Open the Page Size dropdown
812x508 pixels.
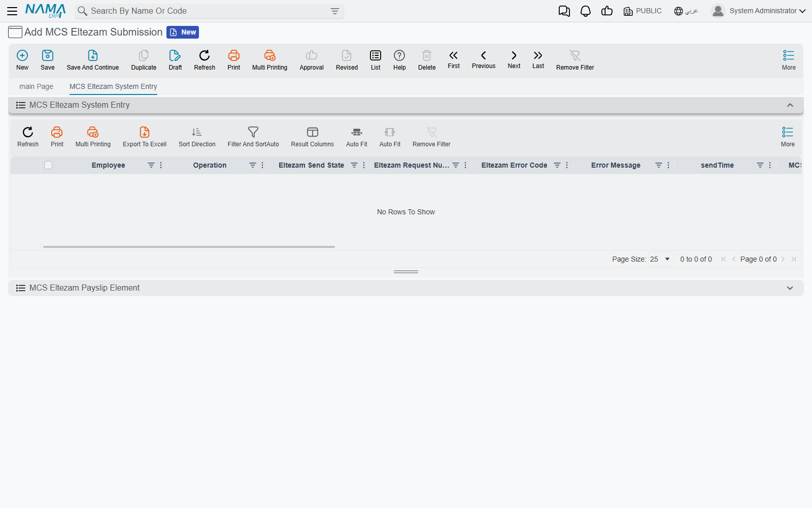pos(660,259)
